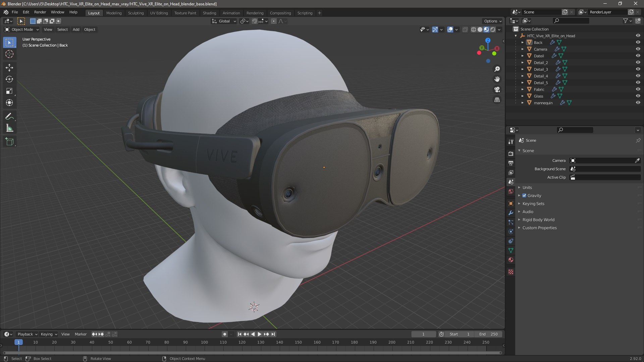The image size is (644, 362).
Task: Toggle X-ray display mode
Action: pos(465,29)
